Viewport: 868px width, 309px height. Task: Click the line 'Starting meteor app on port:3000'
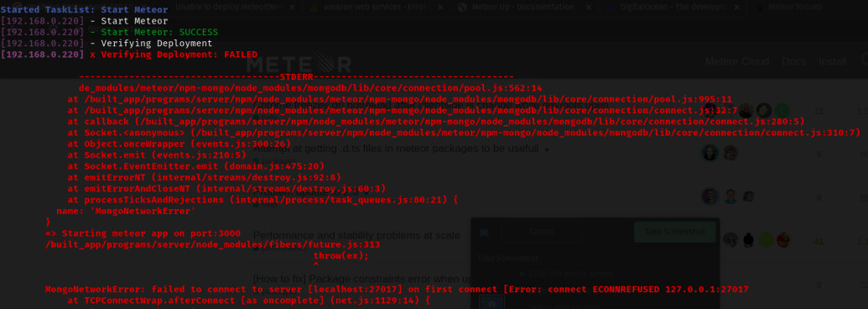click(143, 233)
